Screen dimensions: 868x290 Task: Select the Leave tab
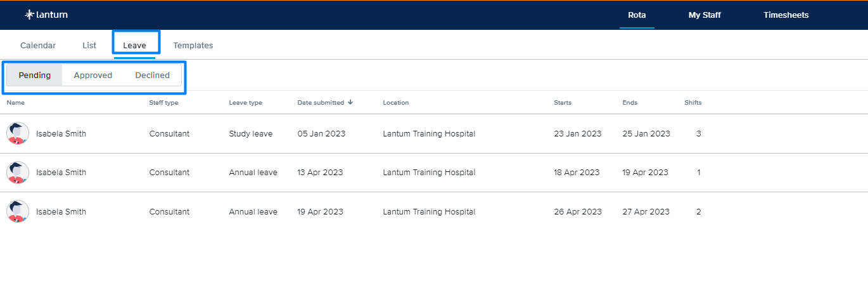[135, 45]
